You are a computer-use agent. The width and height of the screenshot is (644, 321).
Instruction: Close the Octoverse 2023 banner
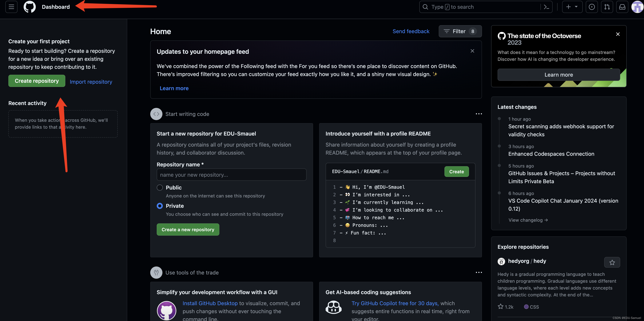pyautogui.click(x=618, y=34)
